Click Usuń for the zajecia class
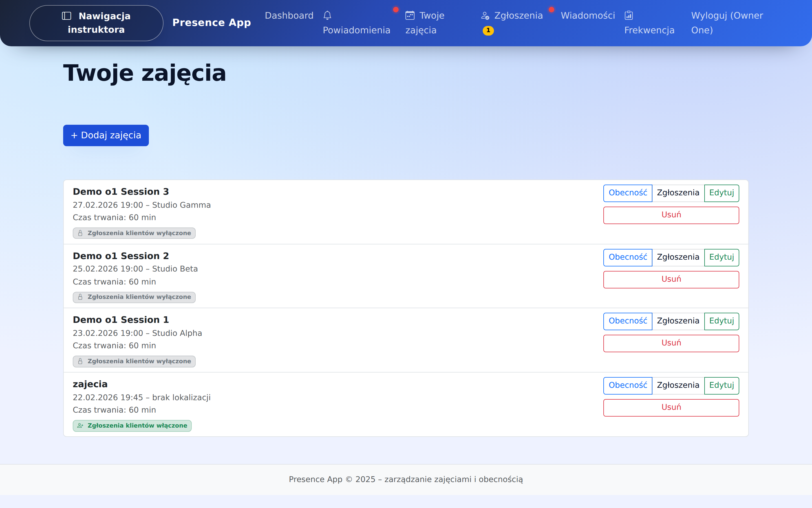The width and height of the screenshot is (812, 508). pyautogui.click(x=671, y=408)
